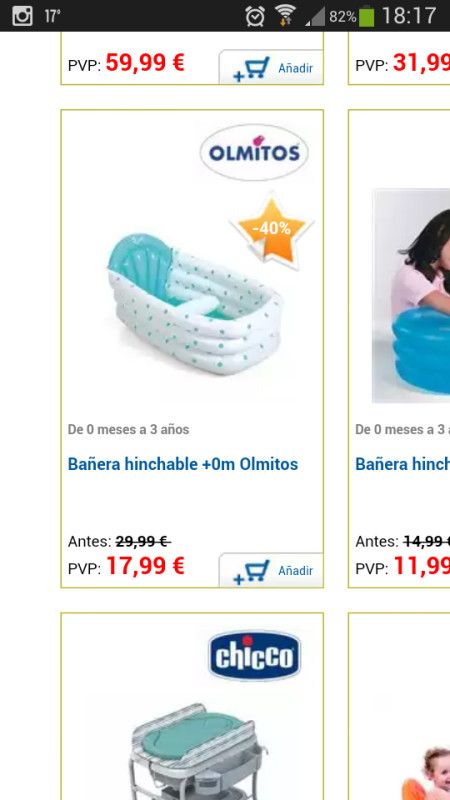Tap the 18:17 clock in status bar
Image resolution: width=450 pixels, height=800 pixels.
409,16
